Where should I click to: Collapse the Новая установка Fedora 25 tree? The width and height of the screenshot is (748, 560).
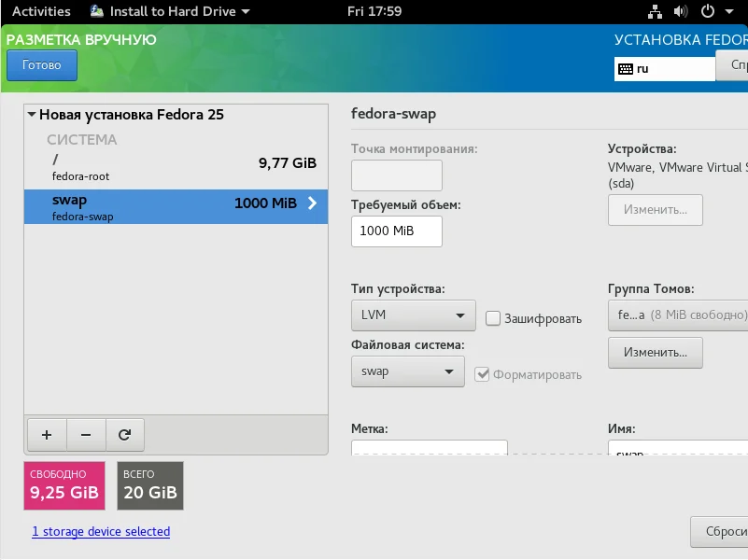pyautogui.click(x=32, y=115)
